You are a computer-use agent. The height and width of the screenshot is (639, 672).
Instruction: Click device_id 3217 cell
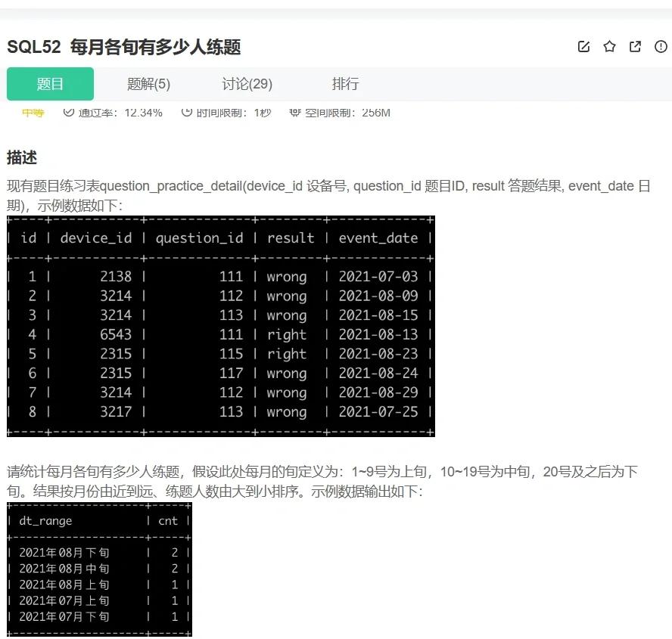(116, 411)
